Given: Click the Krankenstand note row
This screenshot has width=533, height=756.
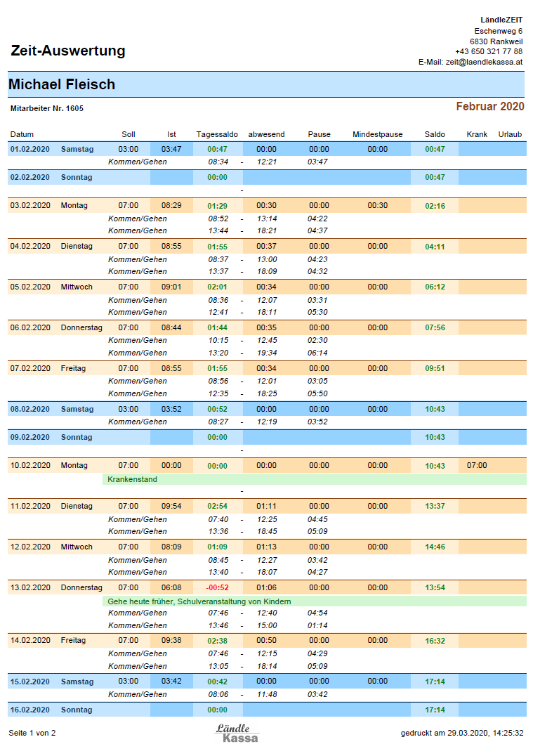Looking at the screenshot, I should tap(314, 479).
